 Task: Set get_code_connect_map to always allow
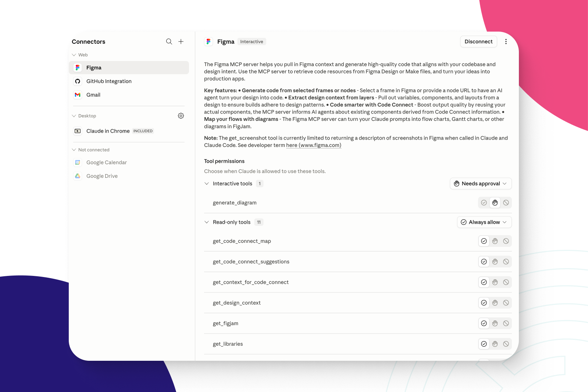point(484,241)
